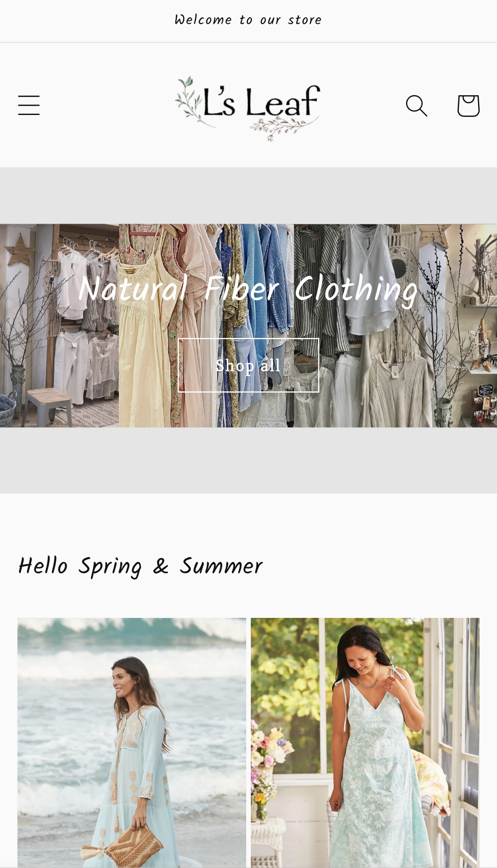Open the hamburger navigation menu

point(29,105)
